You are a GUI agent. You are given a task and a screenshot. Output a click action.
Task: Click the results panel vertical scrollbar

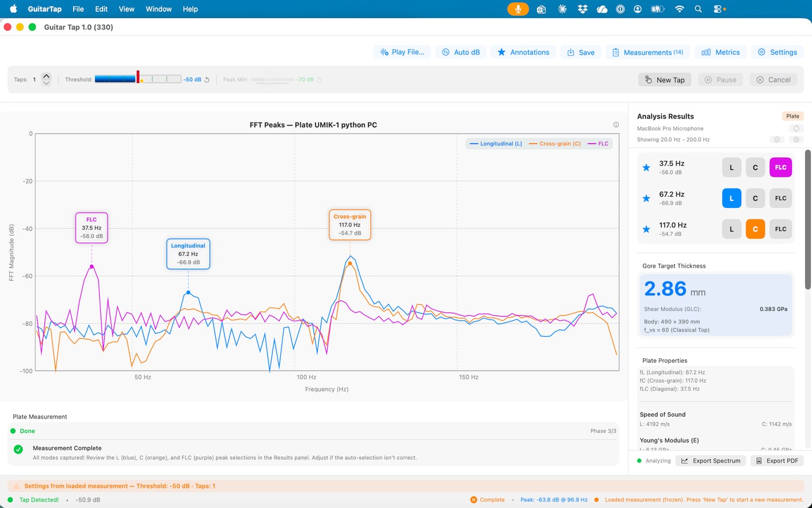pyautogui.click(x=808, y=219)
